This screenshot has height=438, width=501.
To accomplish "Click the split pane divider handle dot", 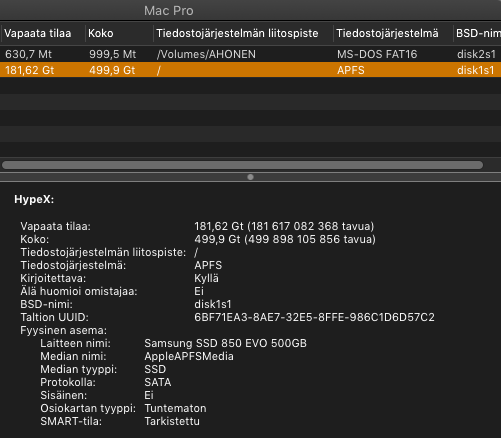I will point(250,177).
